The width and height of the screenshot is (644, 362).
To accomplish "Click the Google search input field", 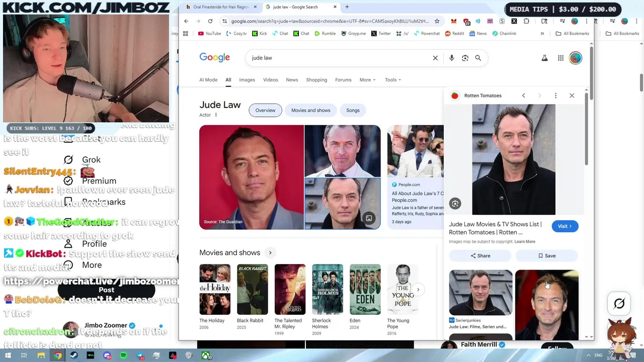I will click(x=340, y=58).
